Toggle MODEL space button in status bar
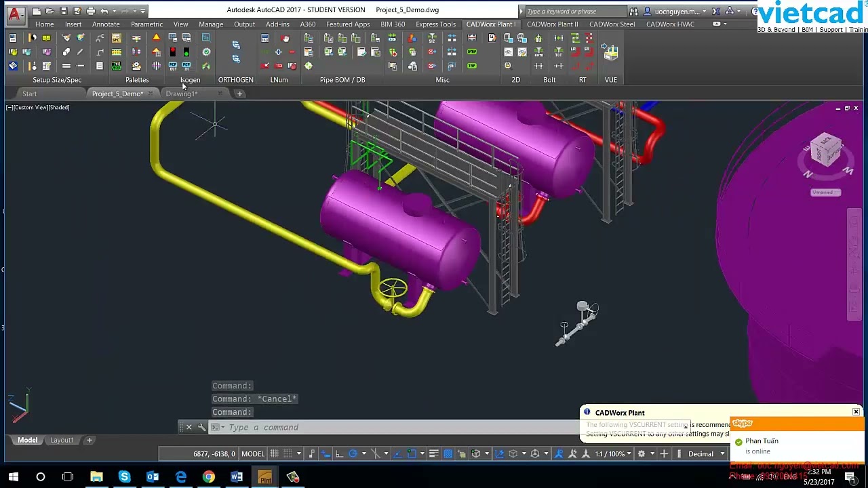The width and height of the screenshot is (868, 488). pyautogui.click(x=253, y=453)
